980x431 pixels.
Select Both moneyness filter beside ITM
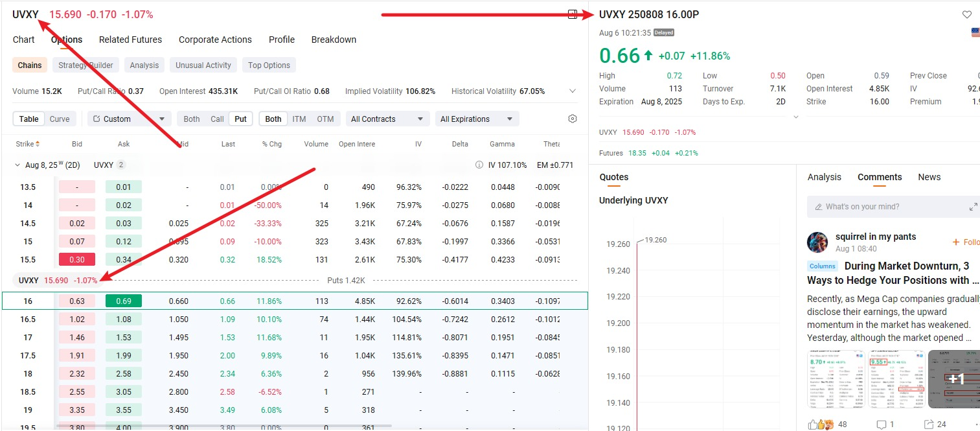(x=273, y=119)
